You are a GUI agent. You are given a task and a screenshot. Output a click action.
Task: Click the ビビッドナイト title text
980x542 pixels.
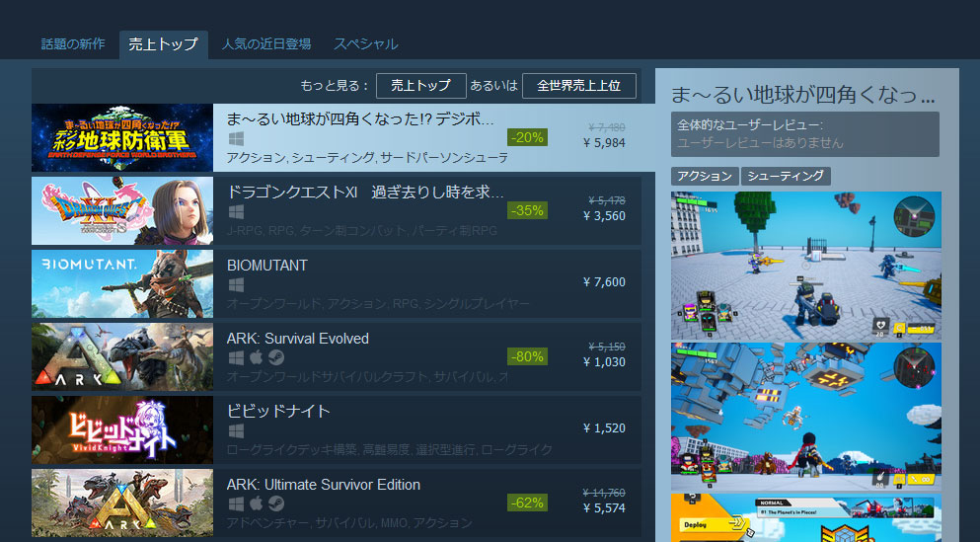point(278,412)
